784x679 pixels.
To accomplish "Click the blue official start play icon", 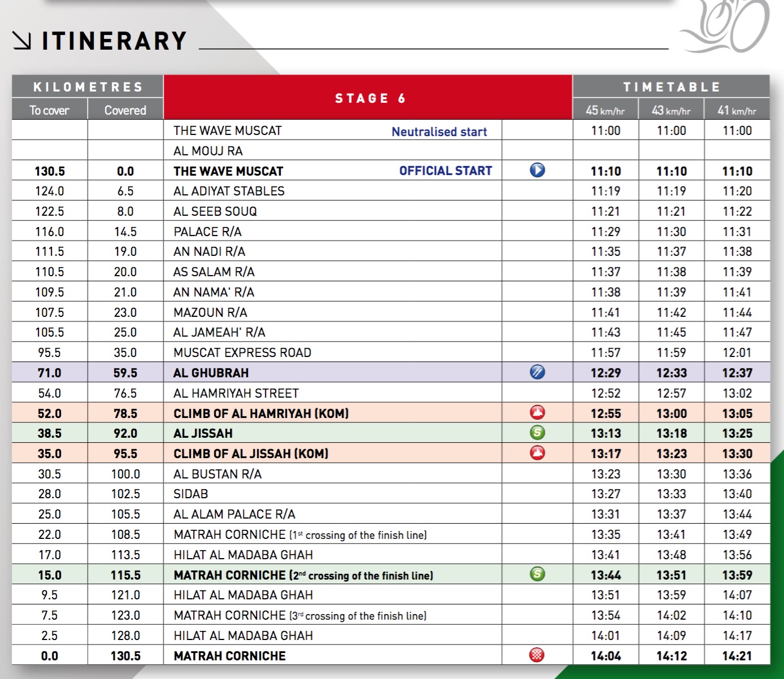I will (x=537, y=170).
